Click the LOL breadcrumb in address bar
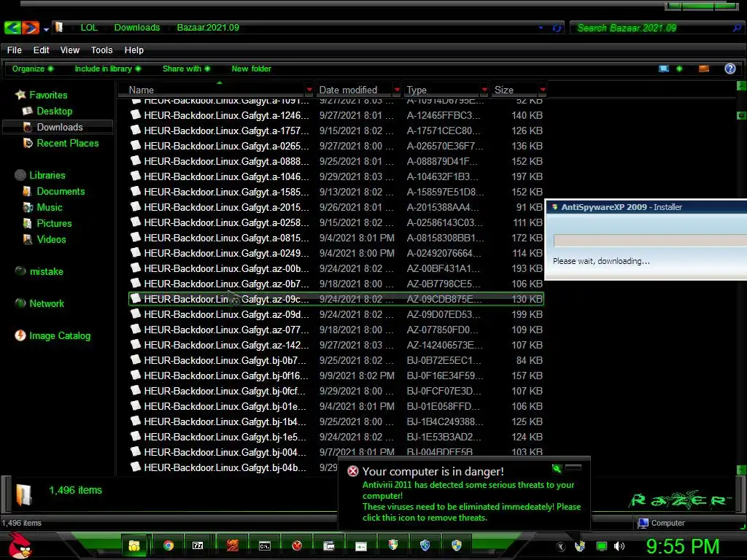 point(89,28)
